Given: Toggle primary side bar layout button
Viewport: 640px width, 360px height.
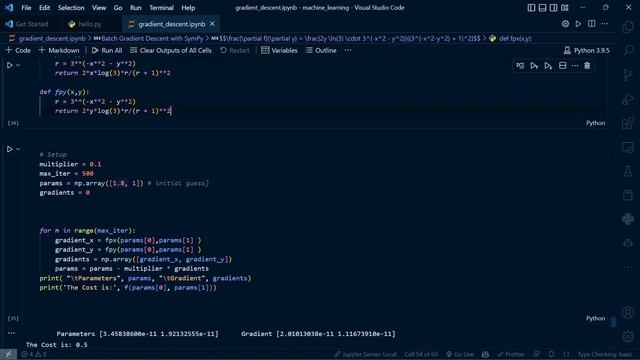Looking at the screenshot, I should (x=531, y=8).
